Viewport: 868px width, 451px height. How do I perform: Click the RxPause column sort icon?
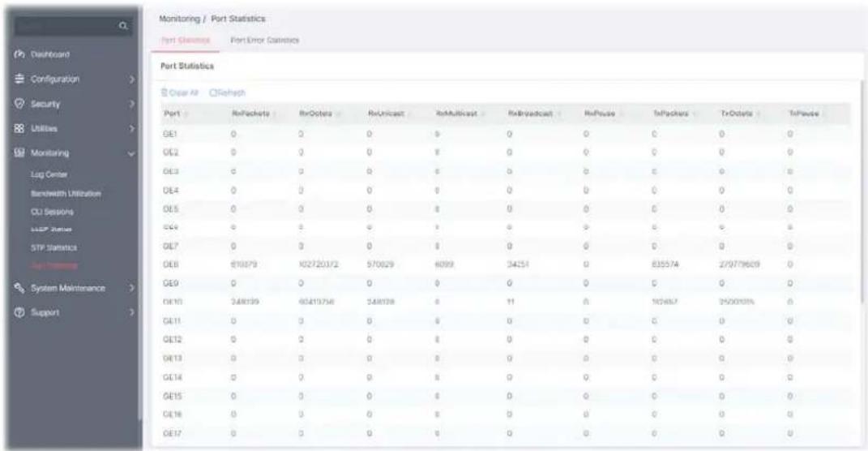(622, 114)
